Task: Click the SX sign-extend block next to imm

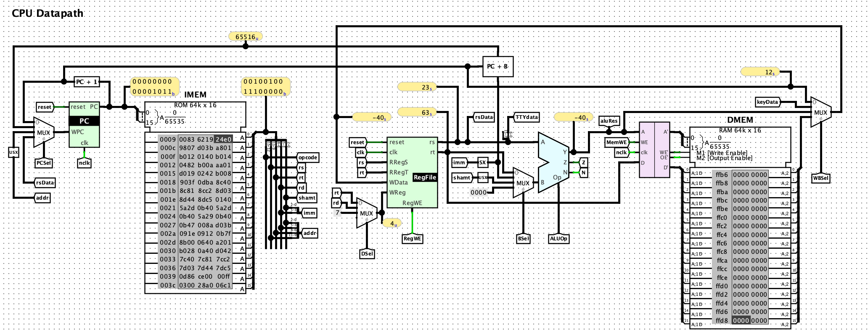Action: pyautogui.click(x=482, y=163)
